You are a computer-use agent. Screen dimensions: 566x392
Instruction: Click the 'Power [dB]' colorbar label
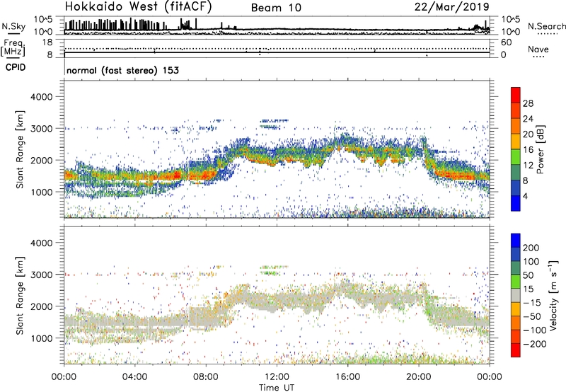tap(540, 149)
